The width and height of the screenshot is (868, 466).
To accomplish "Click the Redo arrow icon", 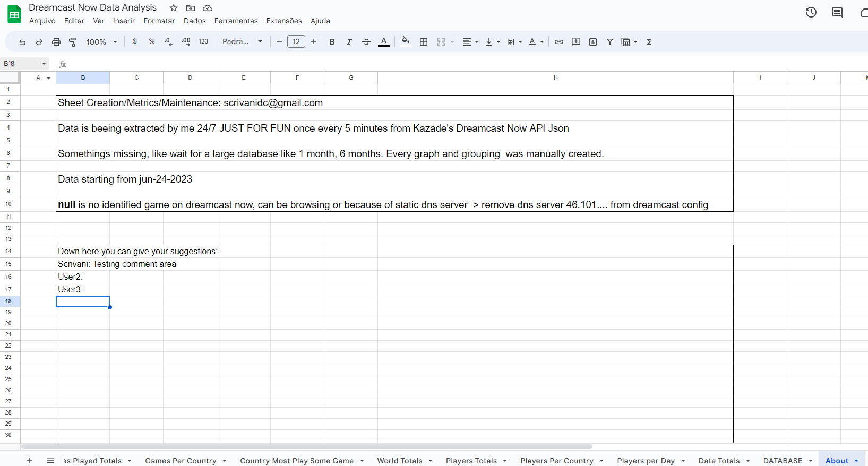I will point(39,42).
